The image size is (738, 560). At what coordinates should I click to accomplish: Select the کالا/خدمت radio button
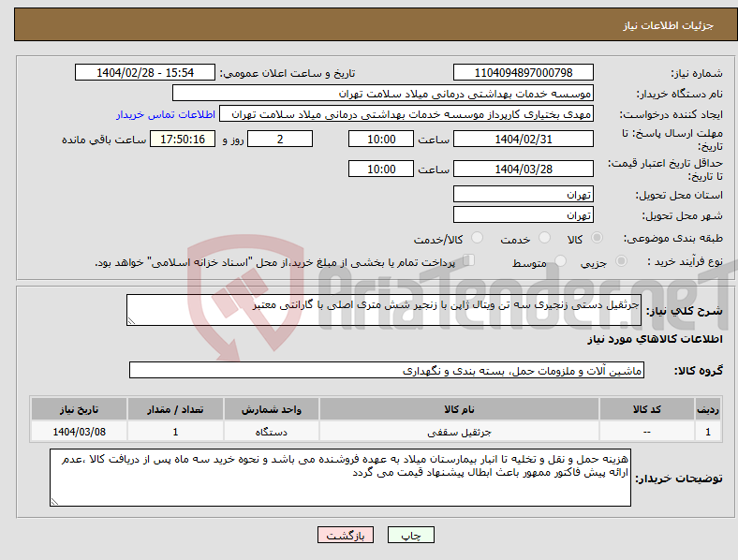(478, 238)
